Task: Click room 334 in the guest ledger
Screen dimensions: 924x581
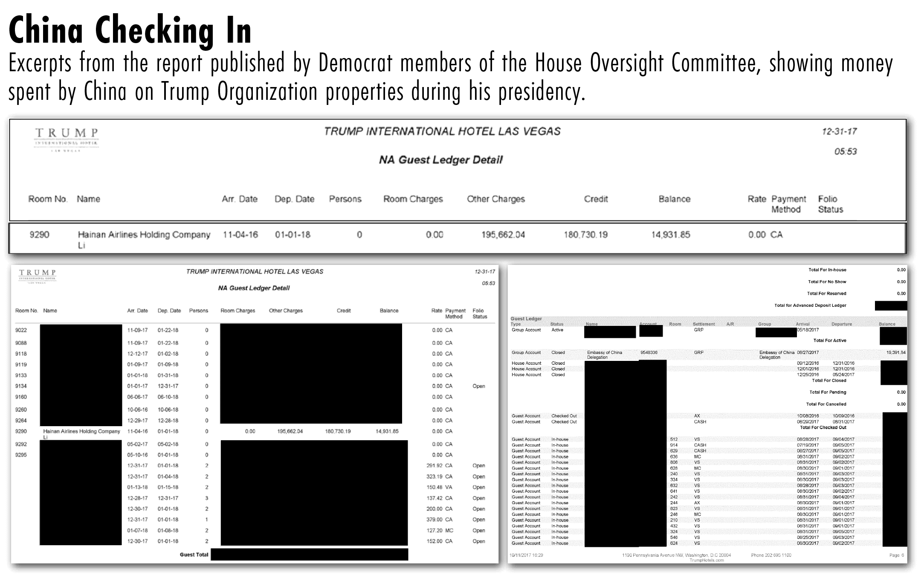Action: point(674,480)
